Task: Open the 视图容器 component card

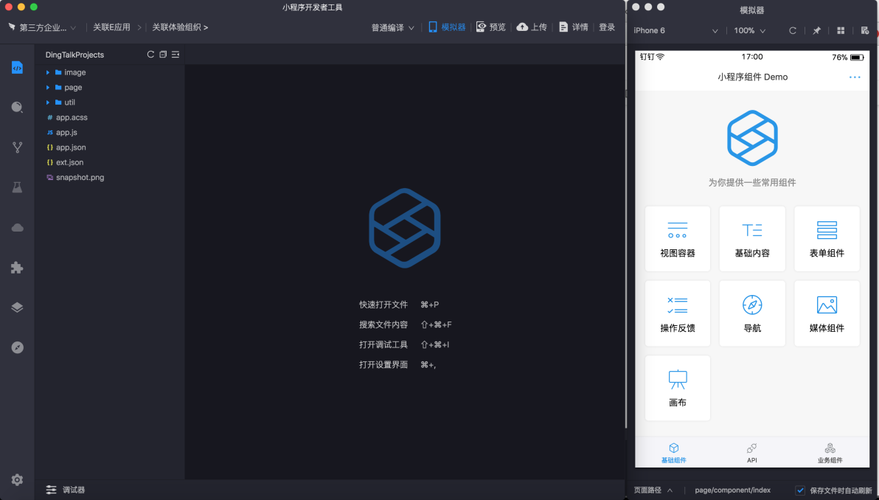Action: (x=678, y=239)
